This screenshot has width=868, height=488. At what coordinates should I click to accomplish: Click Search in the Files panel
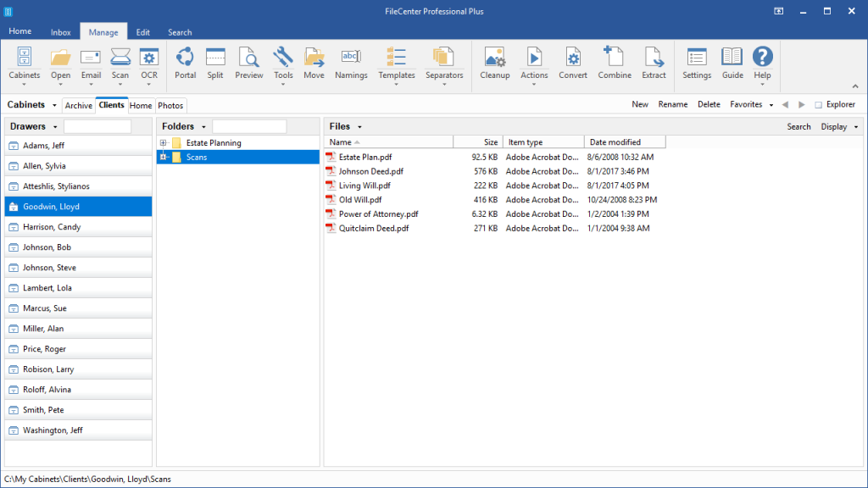click(x=798, y=127)
